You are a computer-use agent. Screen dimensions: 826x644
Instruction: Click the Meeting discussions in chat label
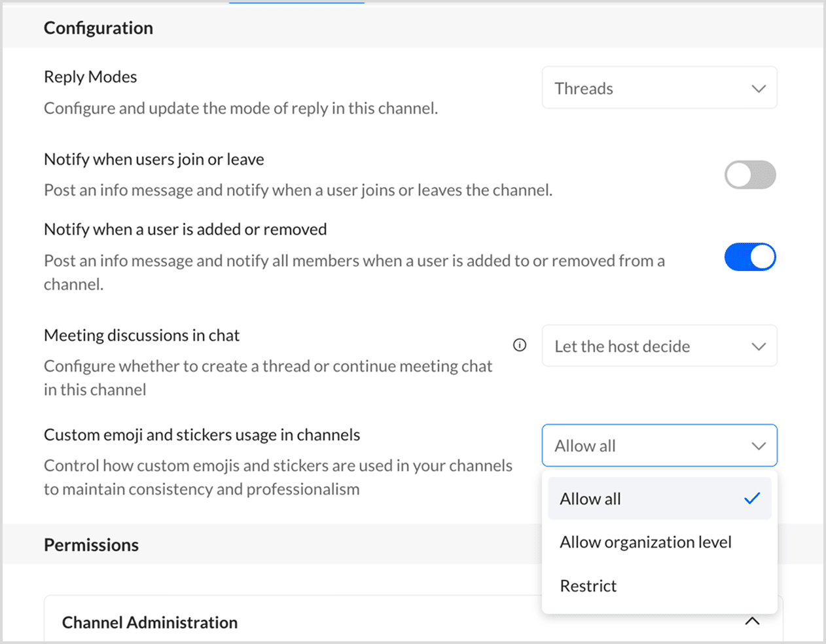click(141, 336)
